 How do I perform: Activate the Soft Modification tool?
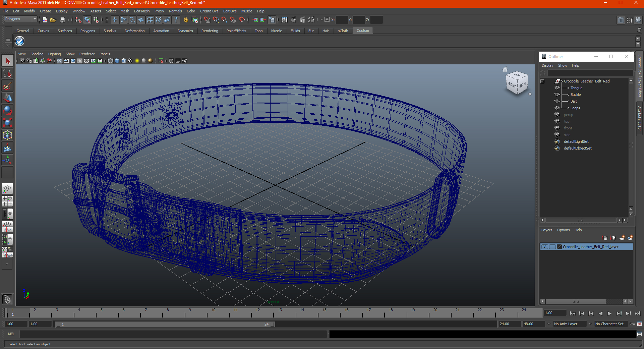7,148
